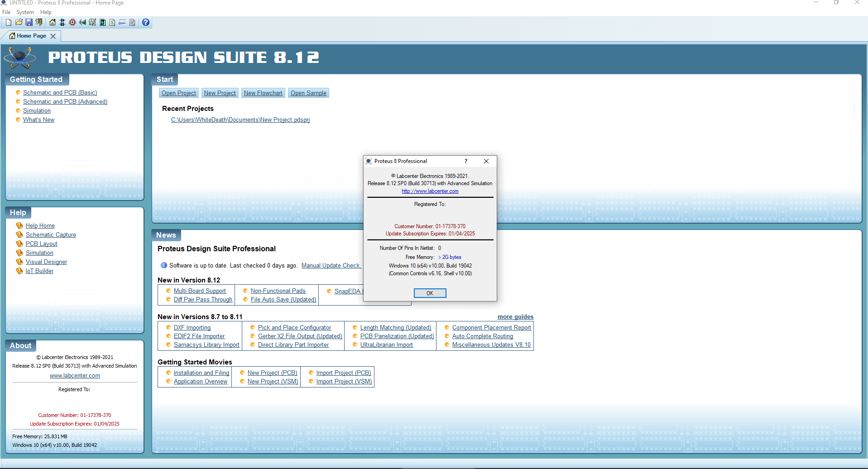Open the Gerber Viewer toolbar icon
This screenshot has width=868, height=469.
tap(92, 22)
